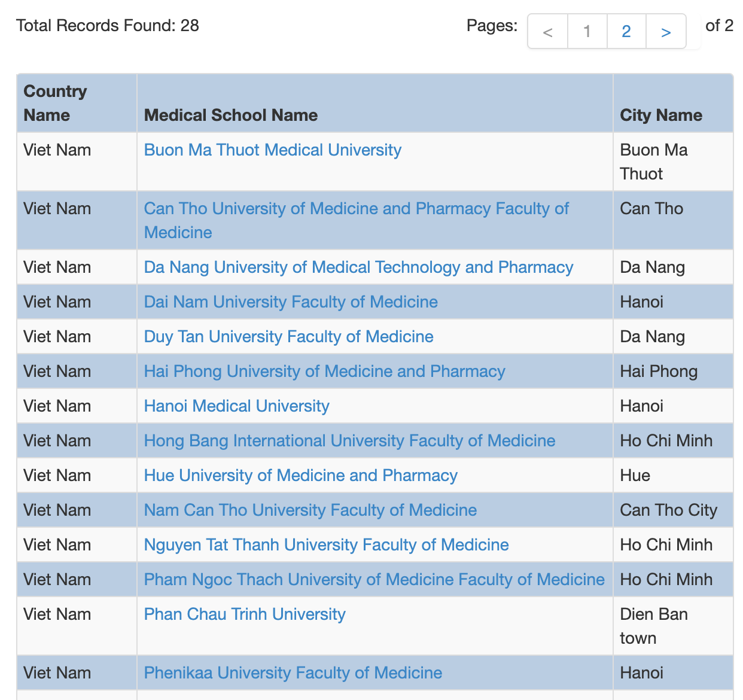The image size is (743, 700).
Task: Open Duy Tan University Faculty of Medicine
Action: pyautogui.click(x=289, y=336)
